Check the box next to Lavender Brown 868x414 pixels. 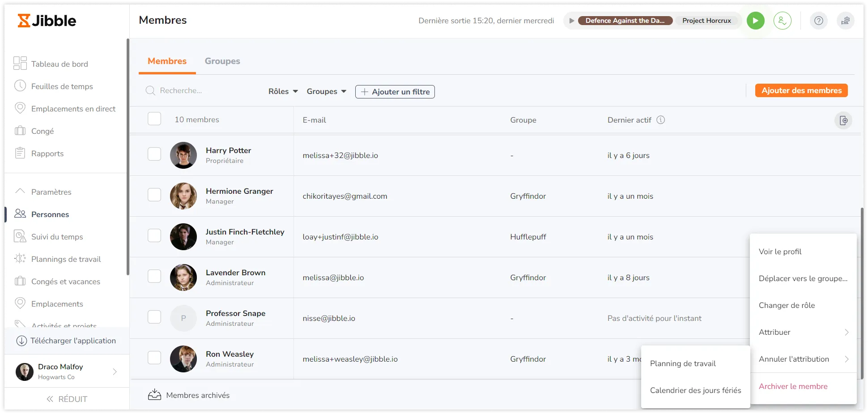(x=154, y=276)
